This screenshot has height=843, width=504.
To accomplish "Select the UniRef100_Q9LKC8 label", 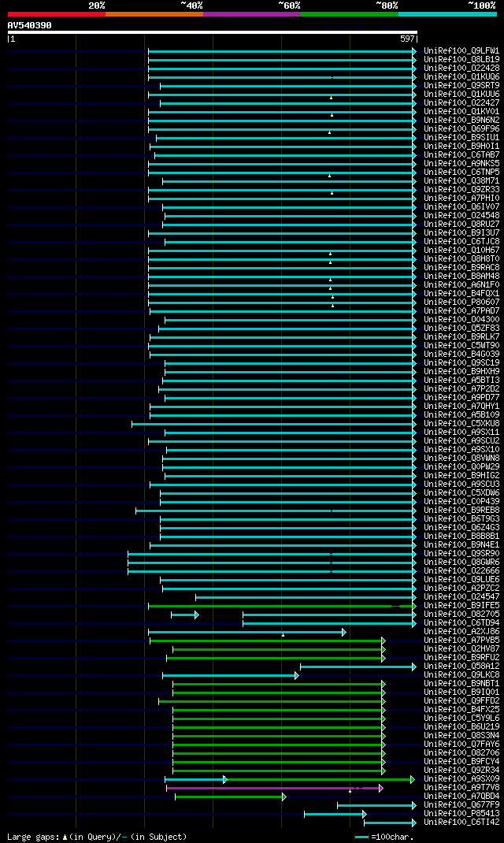I will click(461, 674).
